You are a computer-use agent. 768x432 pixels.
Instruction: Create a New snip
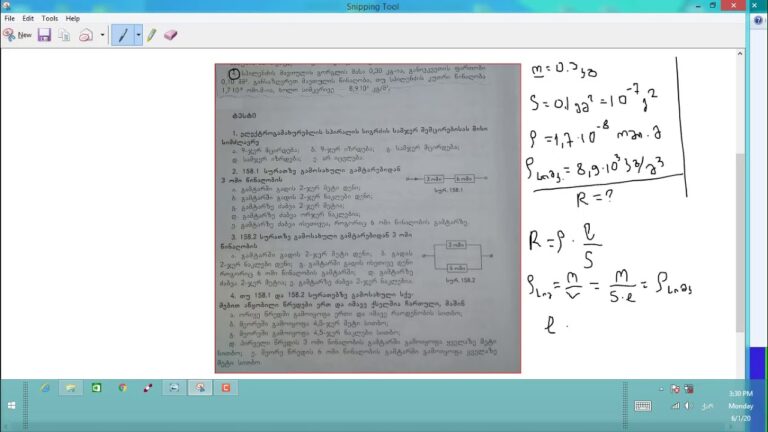tap(17, 35)
